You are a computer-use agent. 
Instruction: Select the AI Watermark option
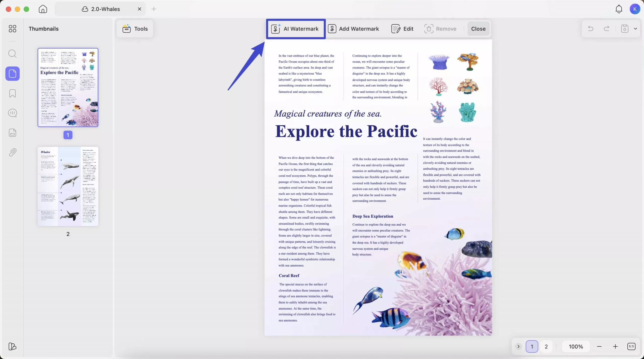pyautogui.click(x=295, y=29)
